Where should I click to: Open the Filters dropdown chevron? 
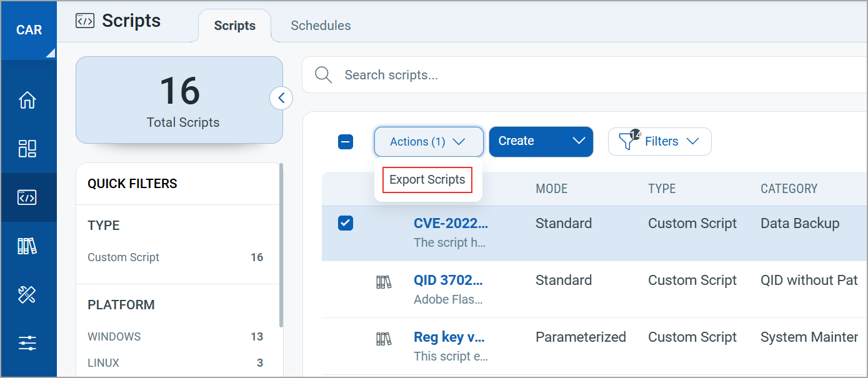[692, 141]
